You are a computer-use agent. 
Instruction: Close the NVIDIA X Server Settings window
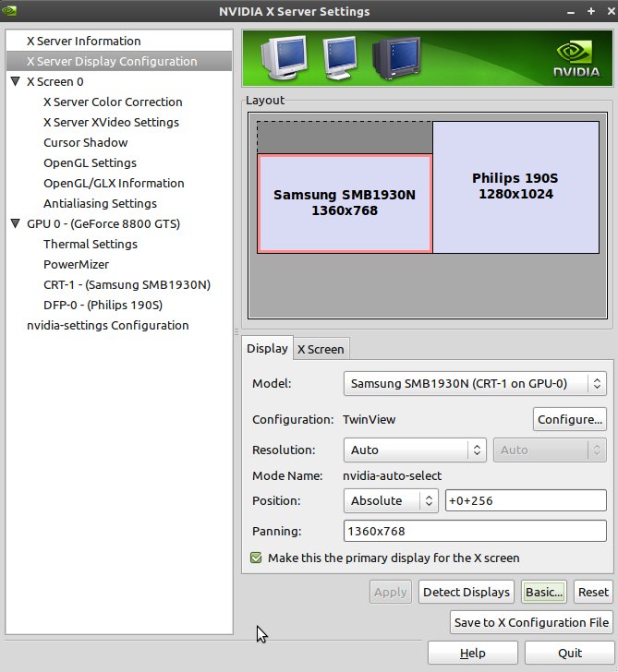pyautogui.click(x=612, y=11)
